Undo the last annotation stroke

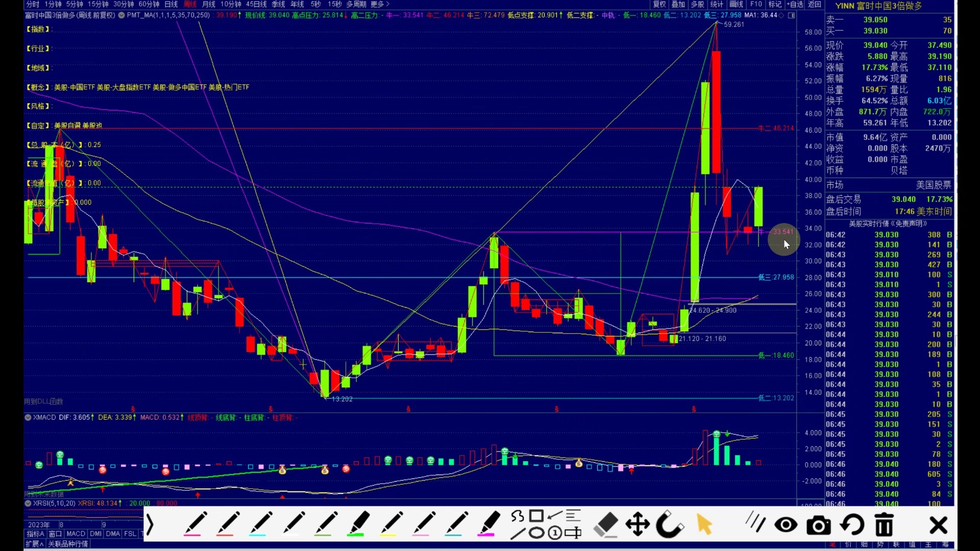852,524
